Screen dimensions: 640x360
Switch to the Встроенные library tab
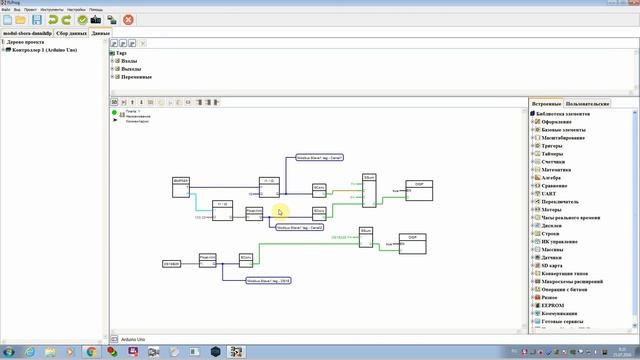coord(546,104)
